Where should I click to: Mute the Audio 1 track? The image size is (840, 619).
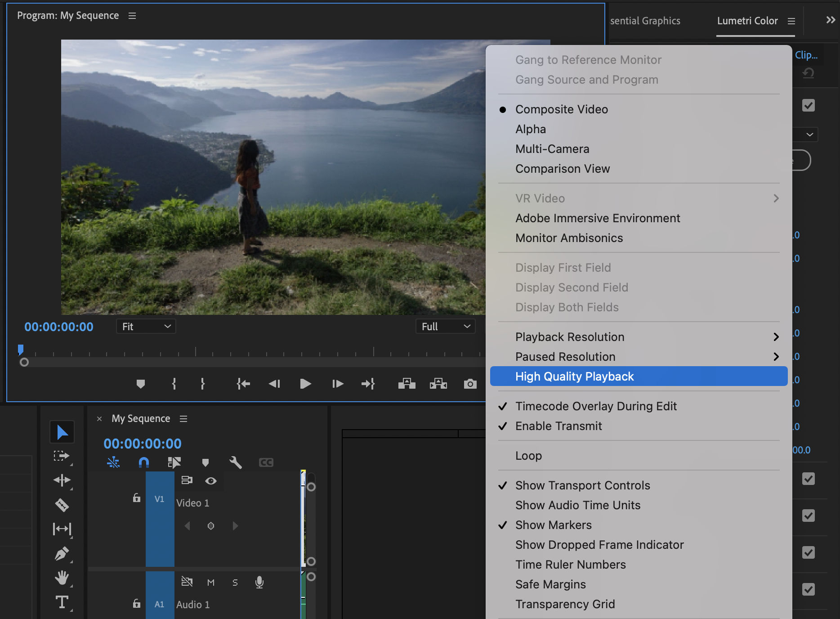(x=210, y=583)
